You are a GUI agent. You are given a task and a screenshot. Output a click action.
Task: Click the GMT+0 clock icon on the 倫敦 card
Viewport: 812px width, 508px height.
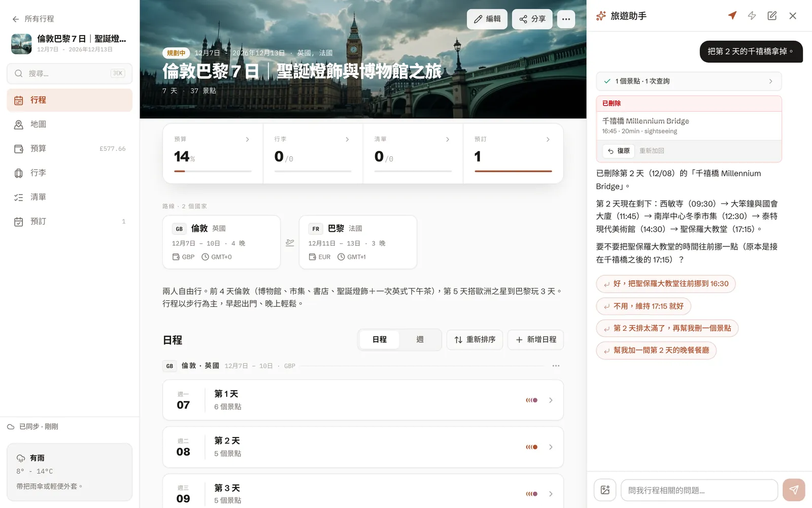tap(205, 257)
